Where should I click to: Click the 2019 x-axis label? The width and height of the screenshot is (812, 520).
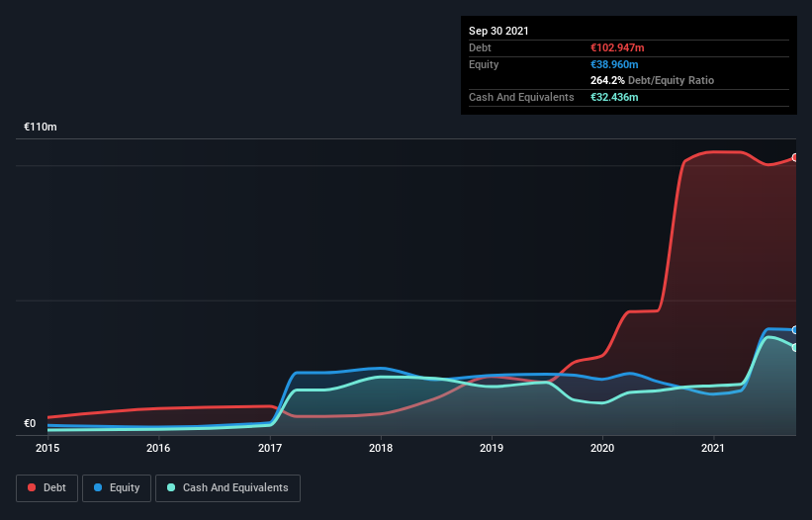coord(492,448)
